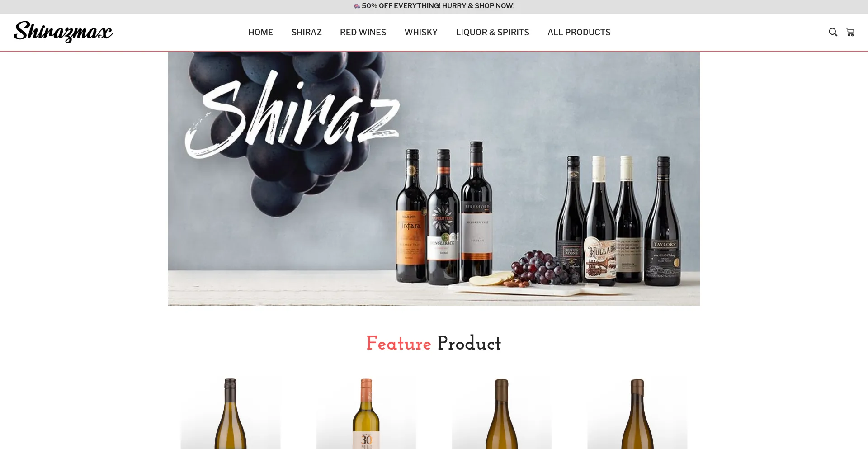868x449 pixels.
Task: Click the Taylors bottle in banner
Action: (663, 222)
